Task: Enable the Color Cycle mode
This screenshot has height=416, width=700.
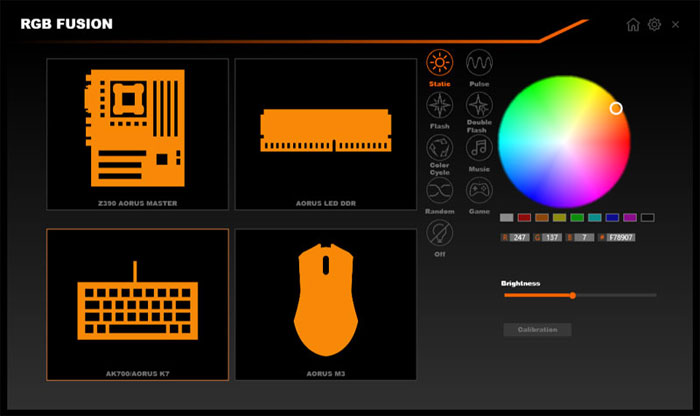Action: pos(439,148)
